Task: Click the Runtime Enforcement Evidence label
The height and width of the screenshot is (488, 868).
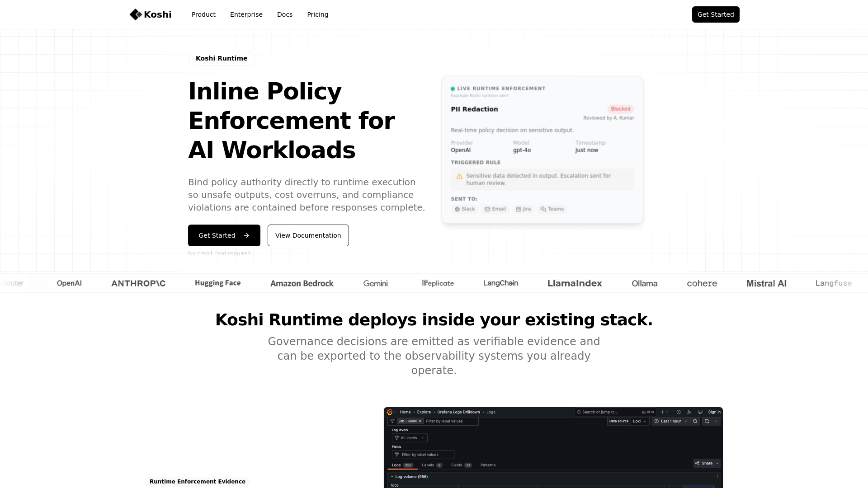Action: coord(198,482)
